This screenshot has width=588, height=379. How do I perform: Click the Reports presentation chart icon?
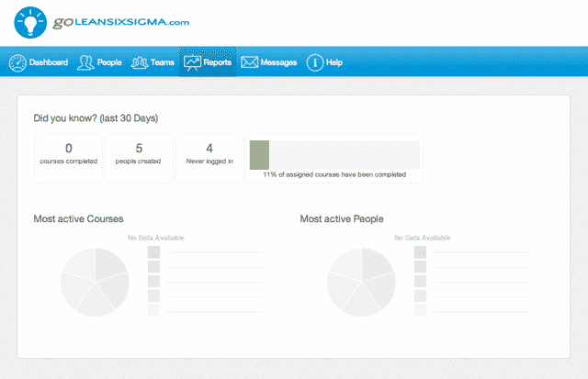(192, 62)
